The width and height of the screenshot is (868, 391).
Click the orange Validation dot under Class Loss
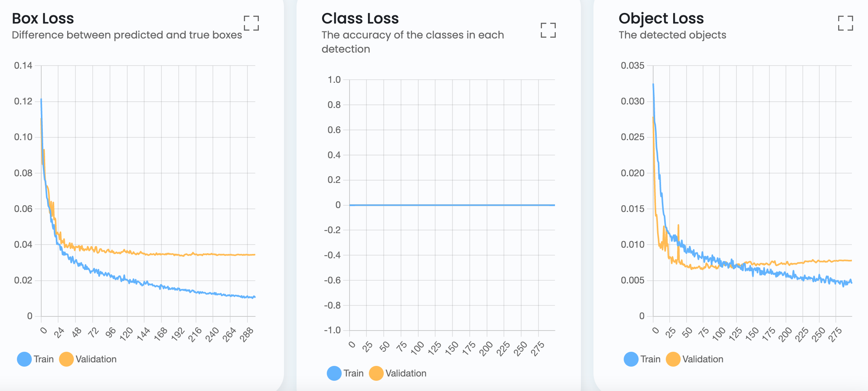point(376,373)
